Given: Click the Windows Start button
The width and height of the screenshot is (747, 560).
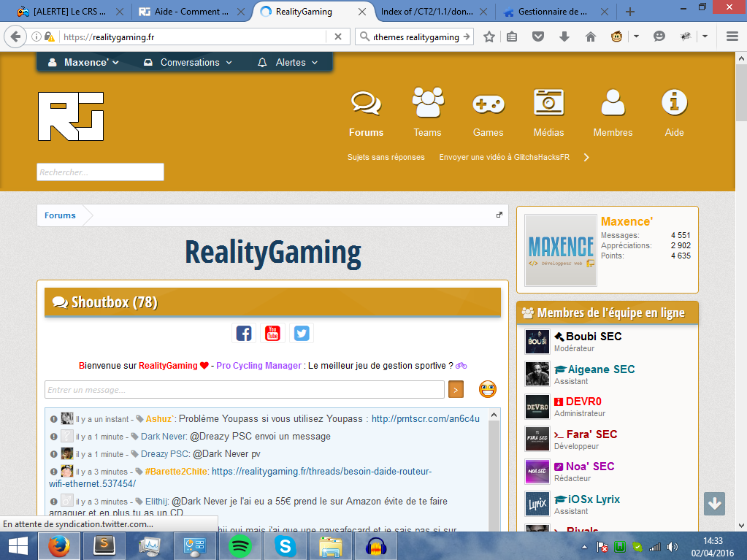Looking at the screenshot, I should pyautogui.click(x=17, y=547).
